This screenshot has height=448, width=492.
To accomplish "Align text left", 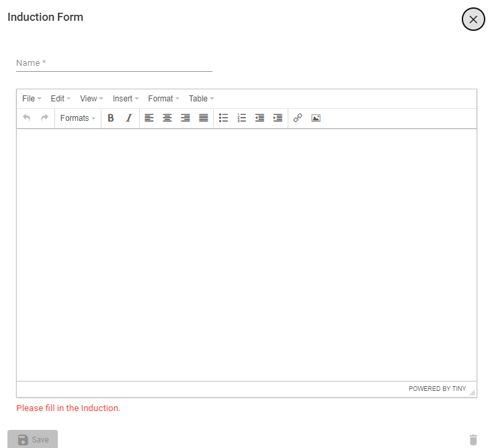I will [149, 118].
